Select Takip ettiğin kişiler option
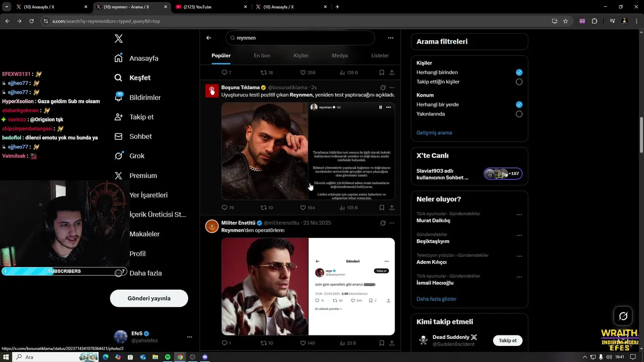Image resolution: width=644 pixels, height=362 pixels. point(519,81)
